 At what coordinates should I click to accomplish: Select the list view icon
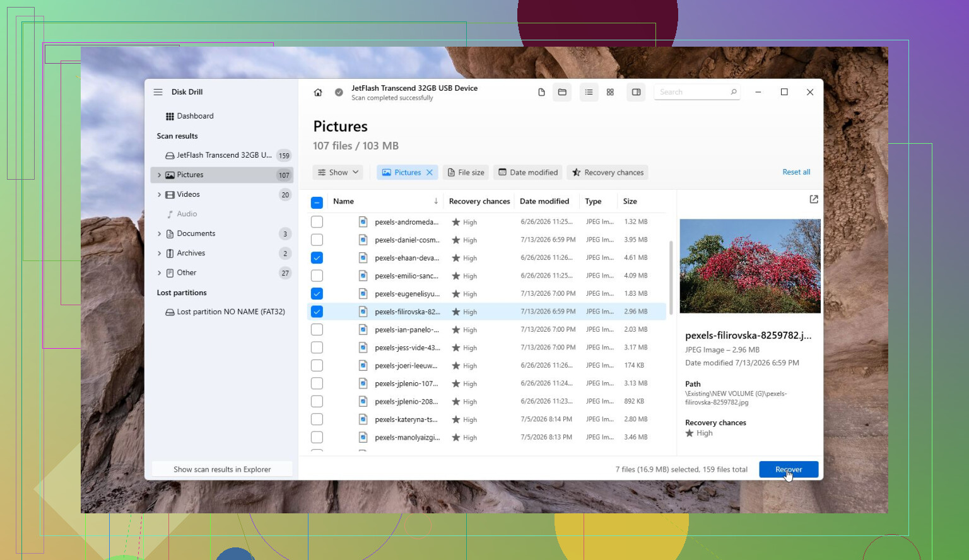click(589, 92)
